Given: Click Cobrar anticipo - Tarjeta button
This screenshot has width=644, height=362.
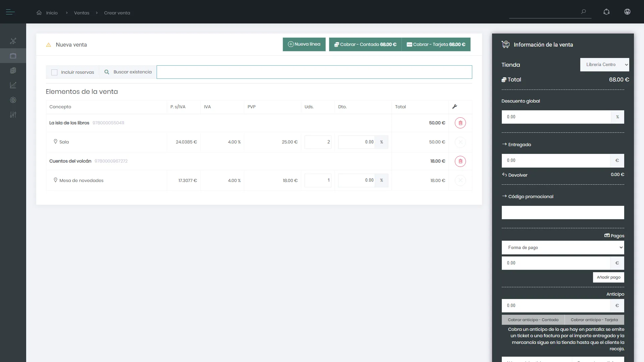Looking at the screenshot, I should coord(594,320).
